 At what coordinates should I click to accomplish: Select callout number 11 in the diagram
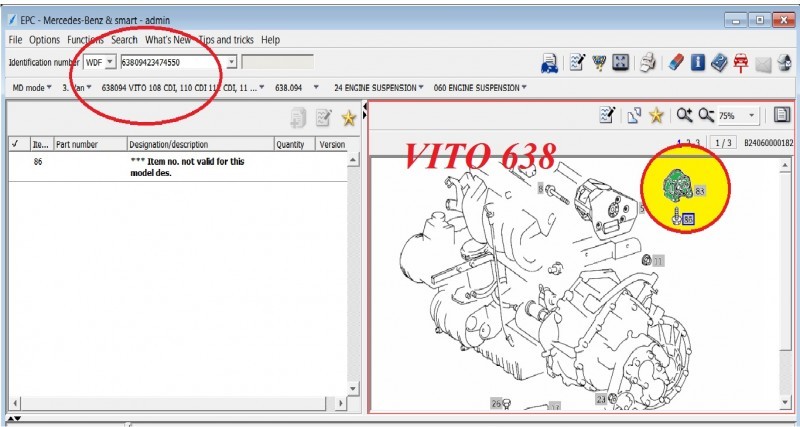(x=658, y=262)
